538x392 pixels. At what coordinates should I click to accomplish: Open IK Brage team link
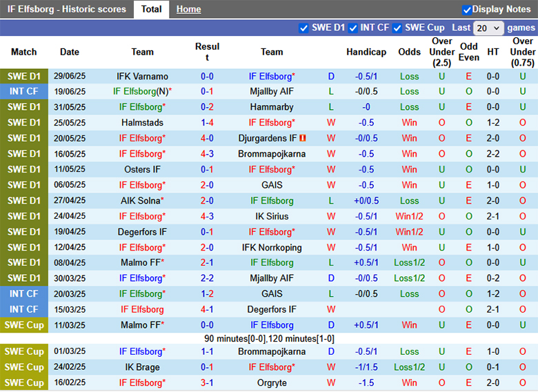click(142, 367)
